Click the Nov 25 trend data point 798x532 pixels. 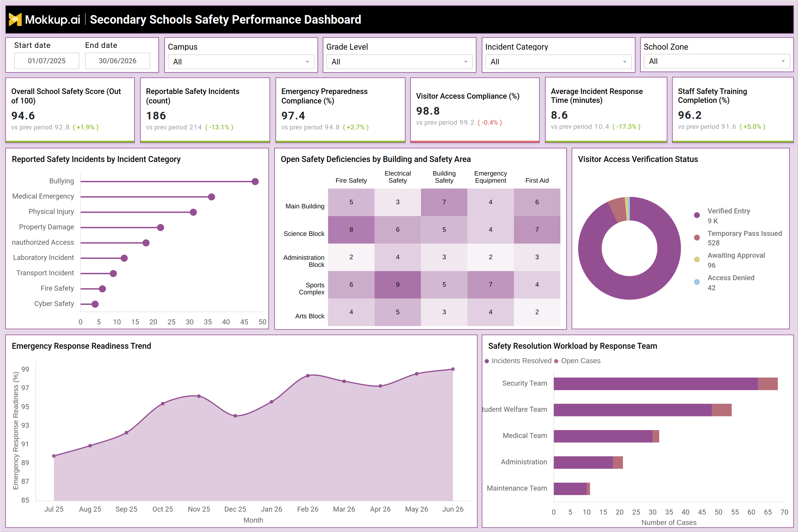(199, 396)
